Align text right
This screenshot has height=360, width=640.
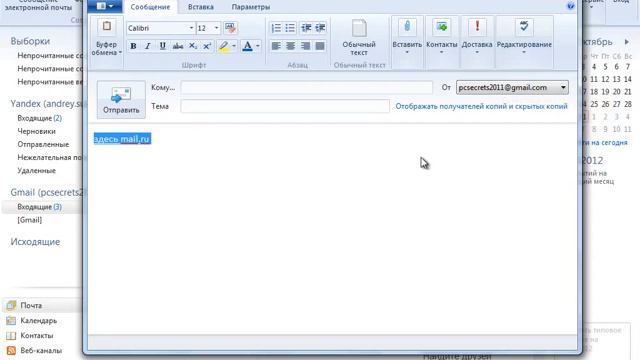coord(305,46)
